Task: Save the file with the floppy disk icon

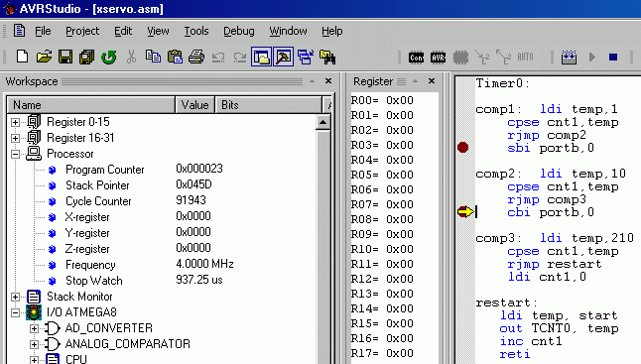Action: pyautogui.click(x=65, y=57)
